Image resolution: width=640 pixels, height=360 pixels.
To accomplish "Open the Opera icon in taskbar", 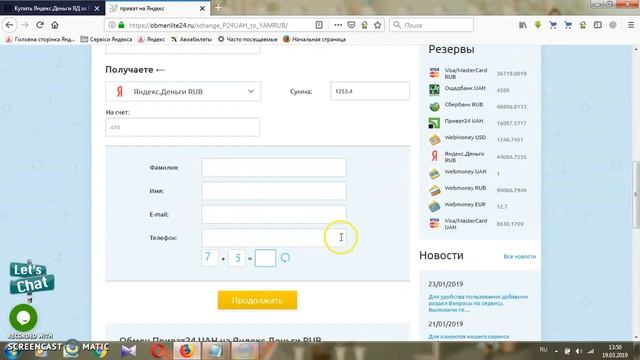I will click(158, 350).
